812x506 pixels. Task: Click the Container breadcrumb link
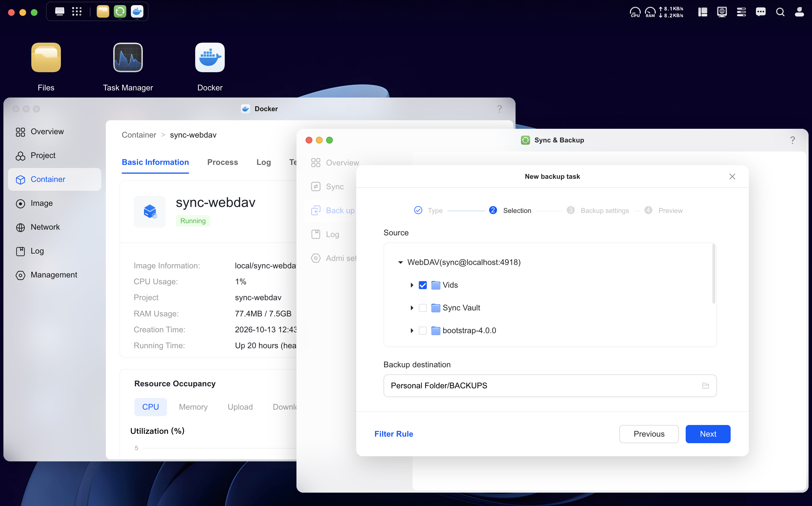[x=139, y=135]
